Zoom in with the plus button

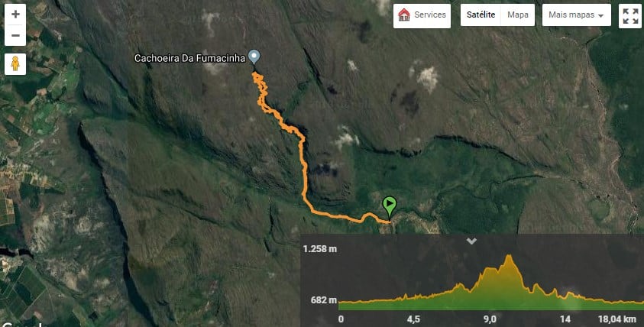pos(15,15)
